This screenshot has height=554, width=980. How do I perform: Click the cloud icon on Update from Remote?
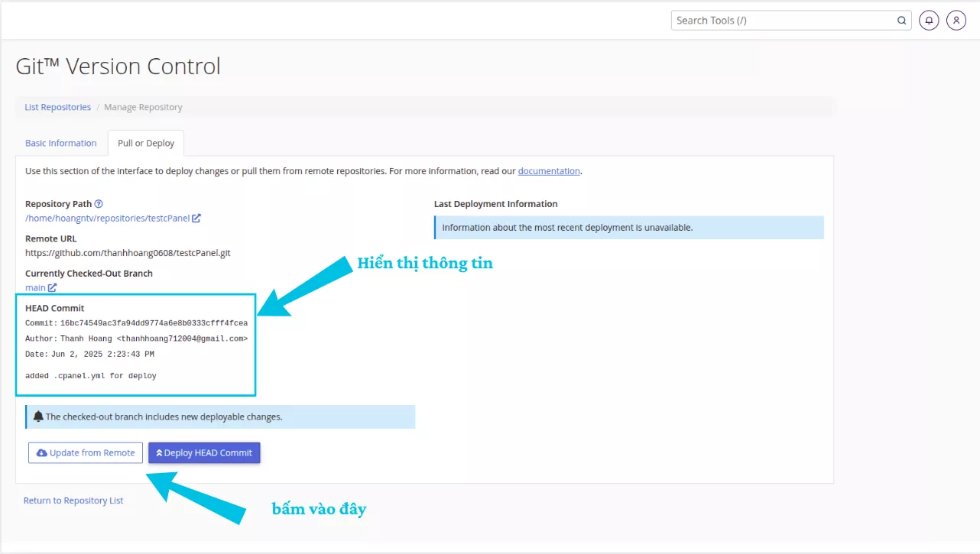pos(41,452)
